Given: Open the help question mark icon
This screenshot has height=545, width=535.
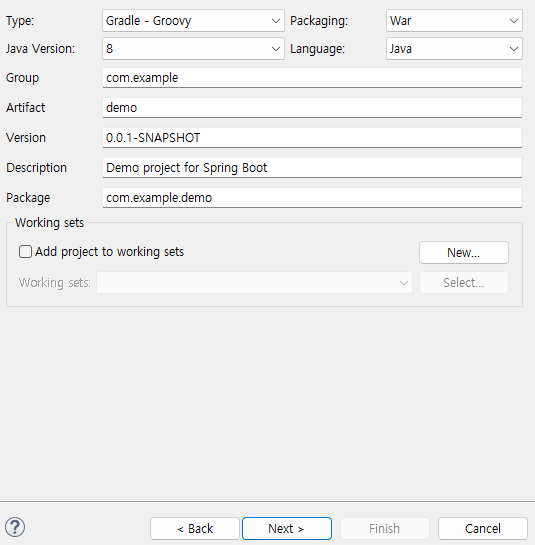Looking at the screenshot, I should click(15, 527).
